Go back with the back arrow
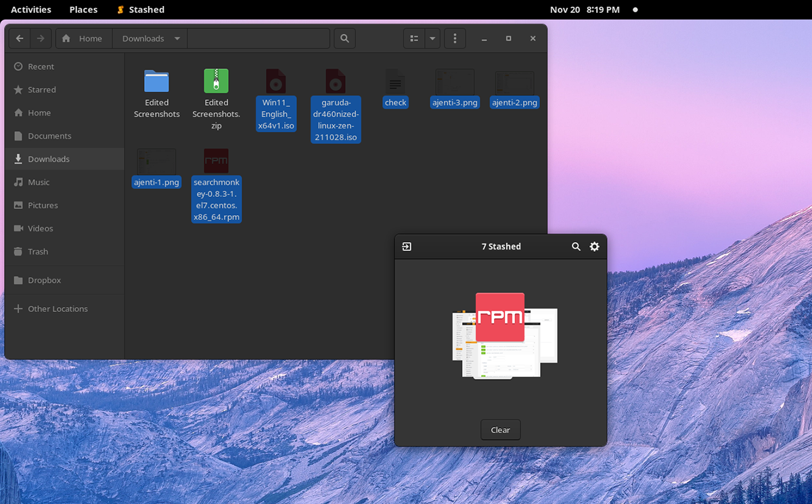The image size is (812, 504). point(20,39)
